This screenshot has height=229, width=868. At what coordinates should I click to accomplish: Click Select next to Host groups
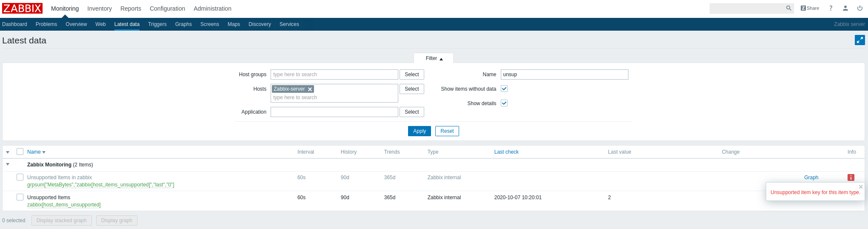[412, 74]
